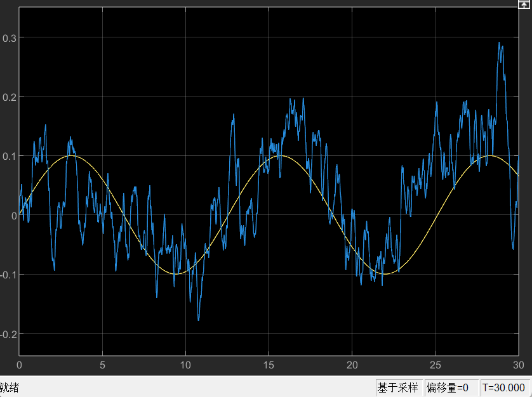
Task: Click the yellow sine wave's trough near x=22
Action: coord(385,274)
